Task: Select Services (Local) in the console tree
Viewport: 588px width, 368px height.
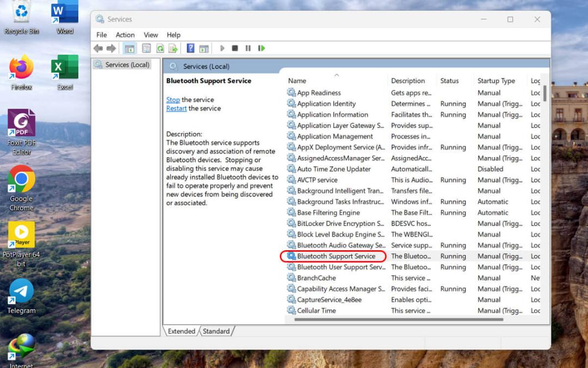Action: tap(127, 65)
